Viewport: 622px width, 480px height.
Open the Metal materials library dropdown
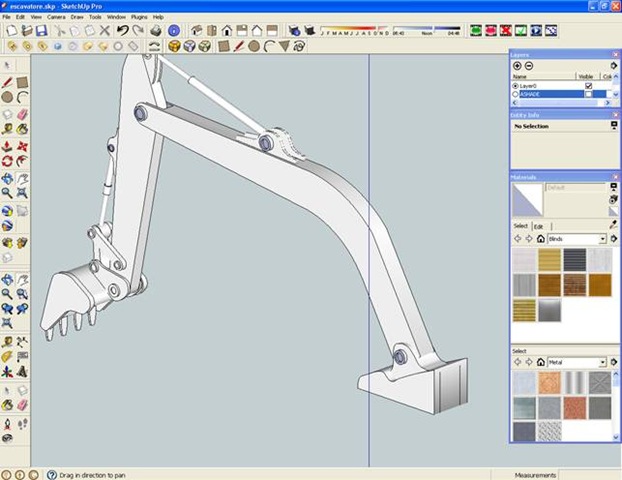point(603,362)
